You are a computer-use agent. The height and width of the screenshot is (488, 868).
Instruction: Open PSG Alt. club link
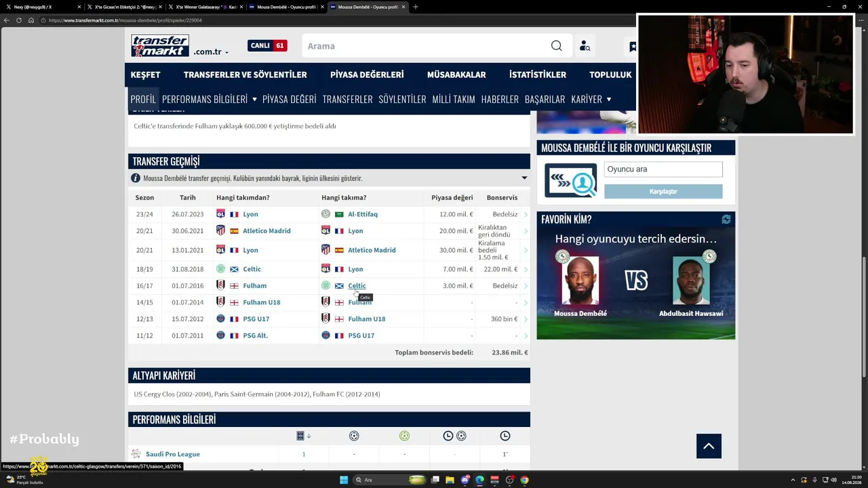click(256, 335)
